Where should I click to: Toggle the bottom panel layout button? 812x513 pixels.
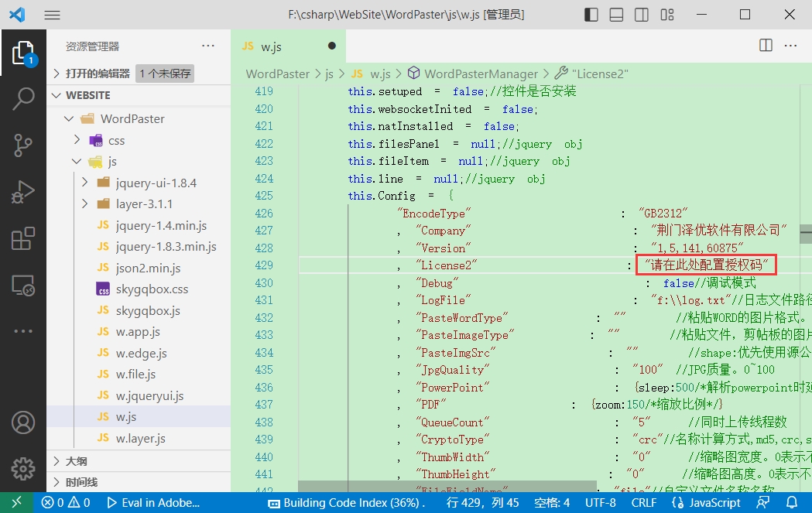click(x=616, y=15)
